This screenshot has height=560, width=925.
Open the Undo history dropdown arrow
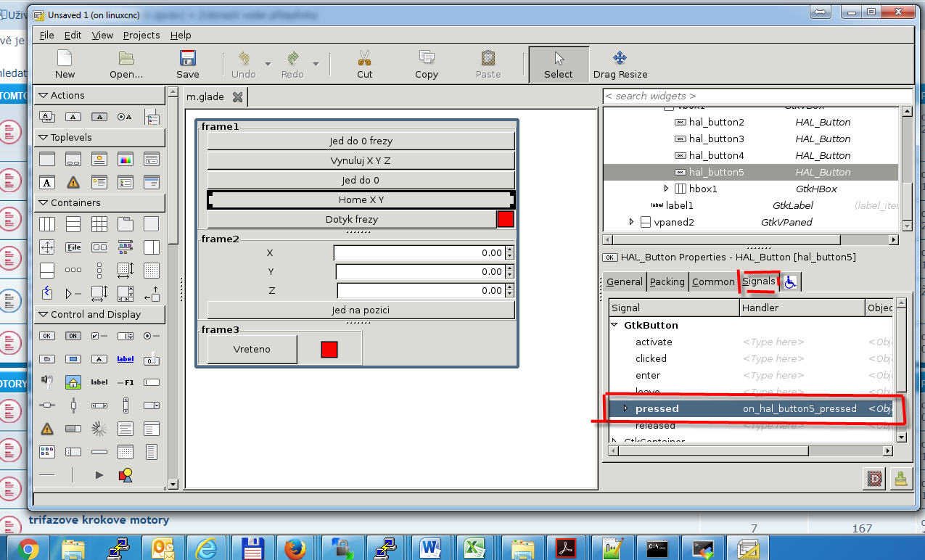tap(268, 65)
